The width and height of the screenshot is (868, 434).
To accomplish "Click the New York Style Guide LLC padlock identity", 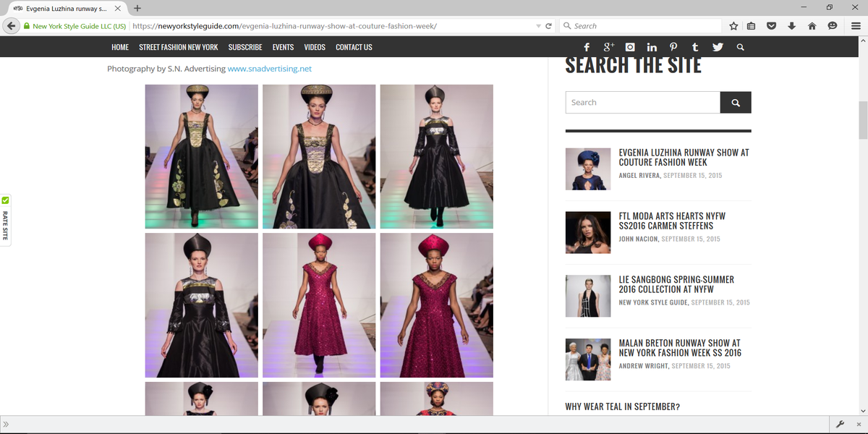I will click(75, 26).
